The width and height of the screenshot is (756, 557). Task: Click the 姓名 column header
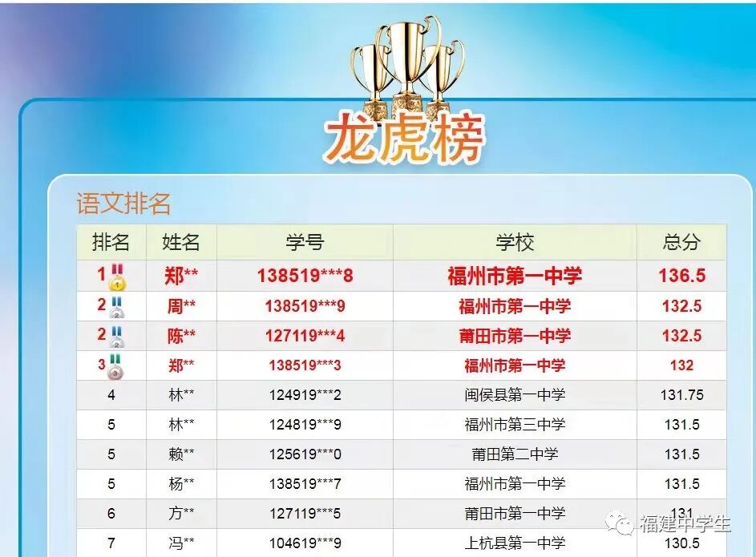coord(181,242)
